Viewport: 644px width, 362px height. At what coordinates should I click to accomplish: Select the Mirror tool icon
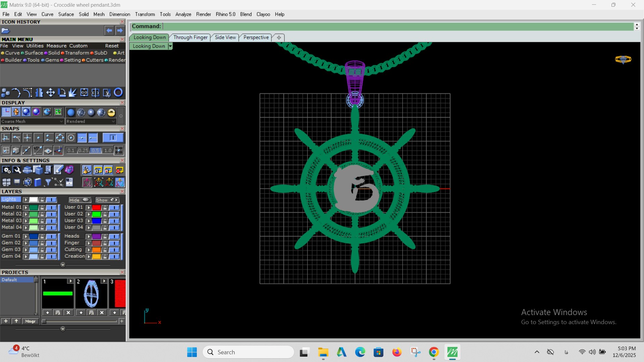coord(39,93)
